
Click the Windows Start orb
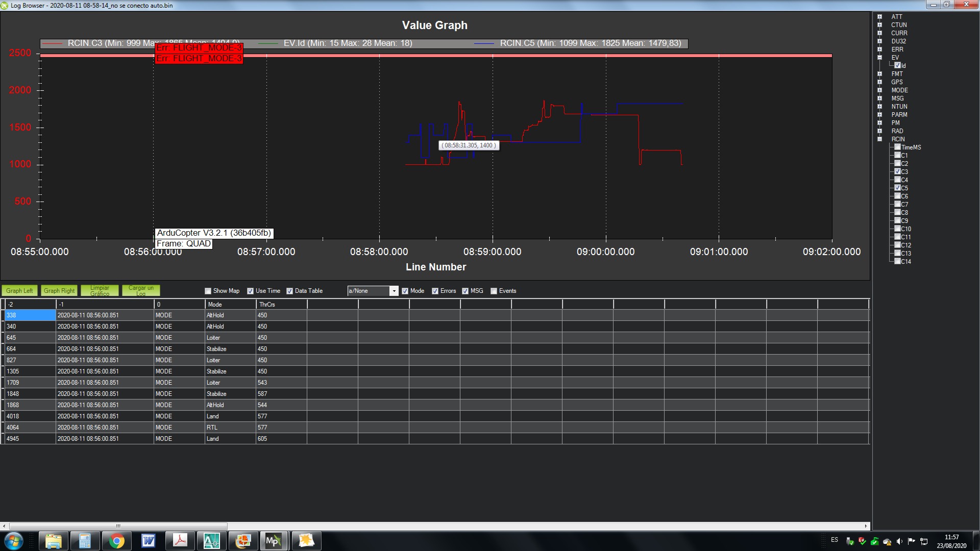tap(14, 541)
